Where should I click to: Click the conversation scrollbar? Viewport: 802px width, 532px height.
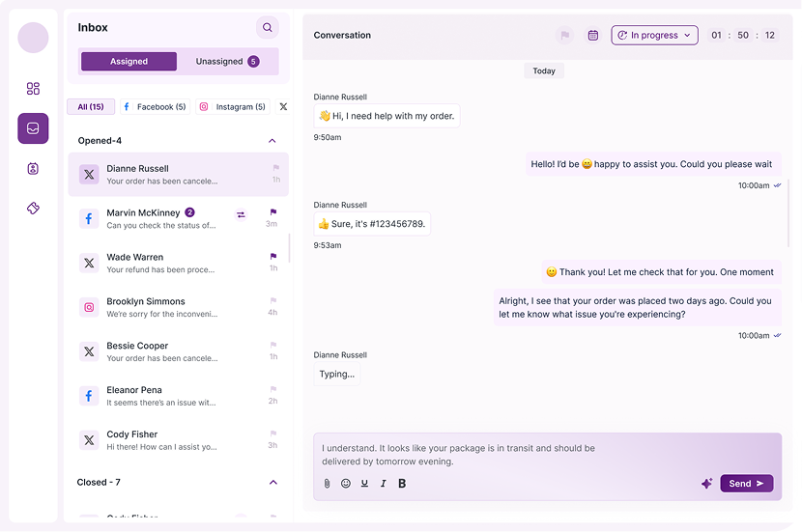[788, 213]
